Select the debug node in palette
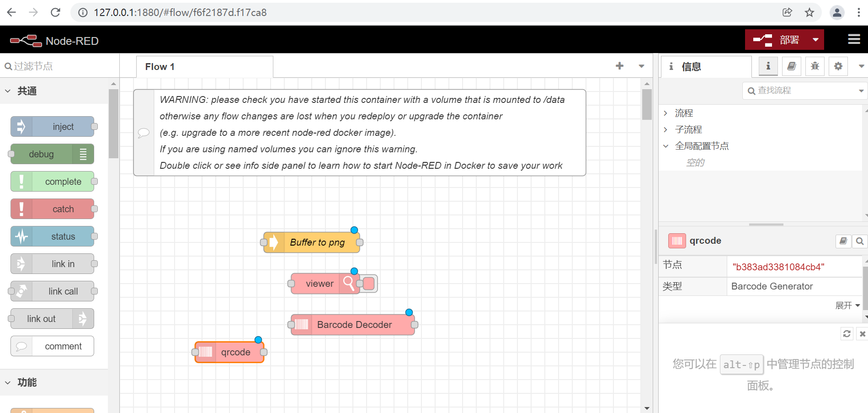The height and width of the screenshot is (413, 868). 52,154
